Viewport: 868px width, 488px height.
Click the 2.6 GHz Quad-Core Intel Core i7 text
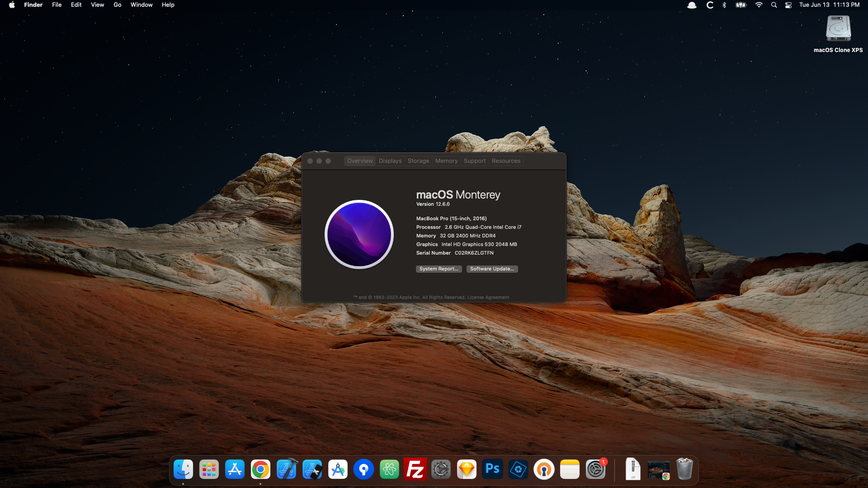483,227
